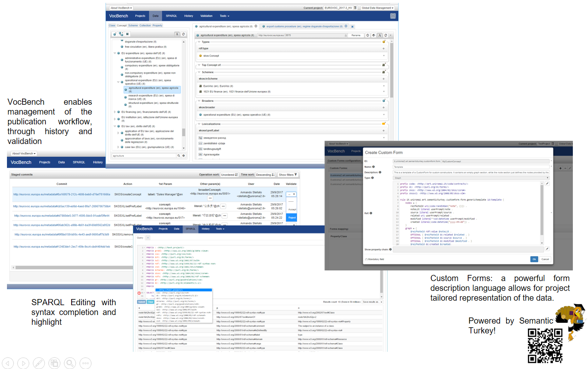
Task: Select the export customs procedure resource tab
Action: click(304, 27)
